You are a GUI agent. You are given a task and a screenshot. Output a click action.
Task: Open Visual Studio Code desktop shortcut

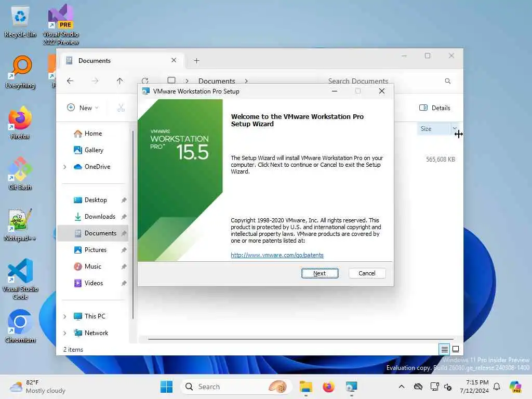(x=20, y=279)
